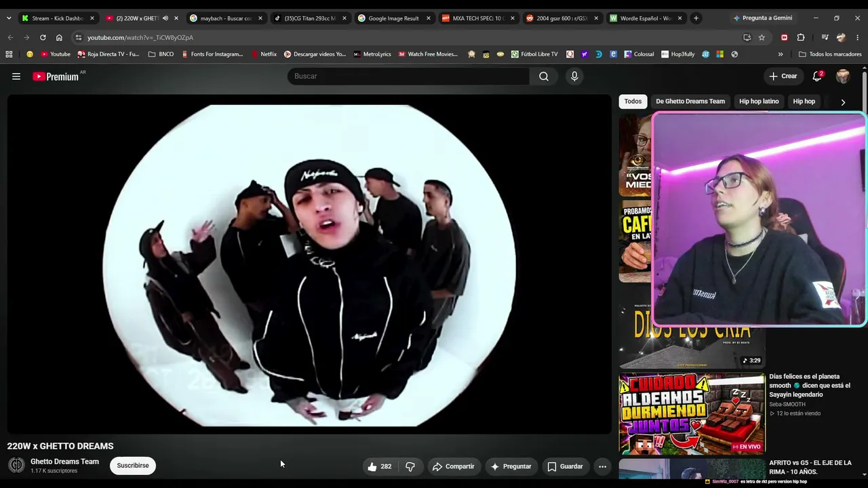The height and width of the screenshot is (488, 868).
Task: Open the Yahoo bookmark icon
Action: 584,54
